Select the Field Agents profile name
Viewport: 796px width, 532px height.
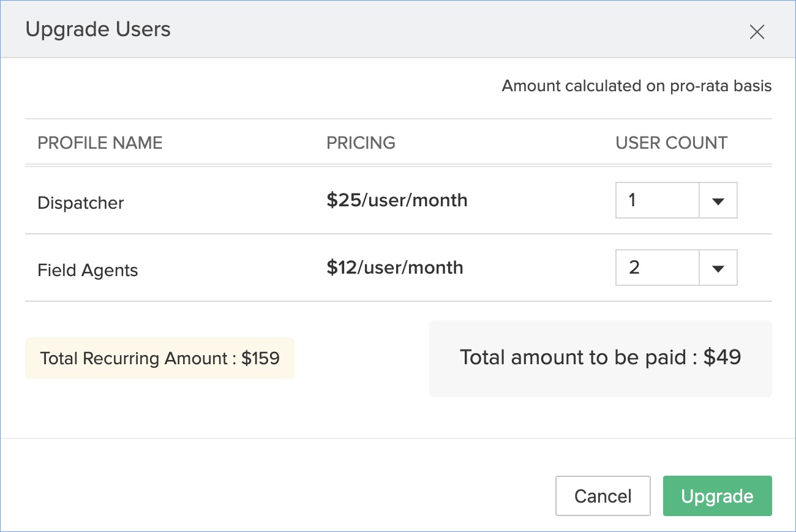coord(88,270)
